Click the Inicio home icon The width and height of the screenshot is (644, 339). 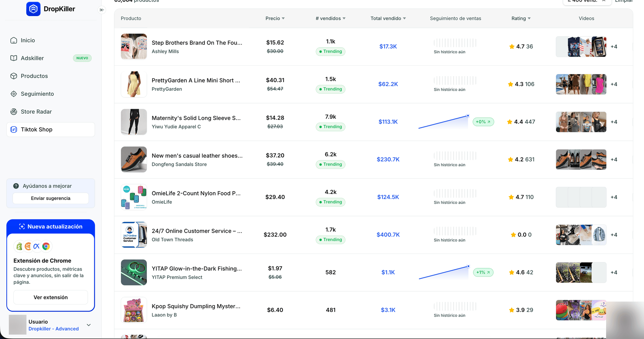pos(14,41)
